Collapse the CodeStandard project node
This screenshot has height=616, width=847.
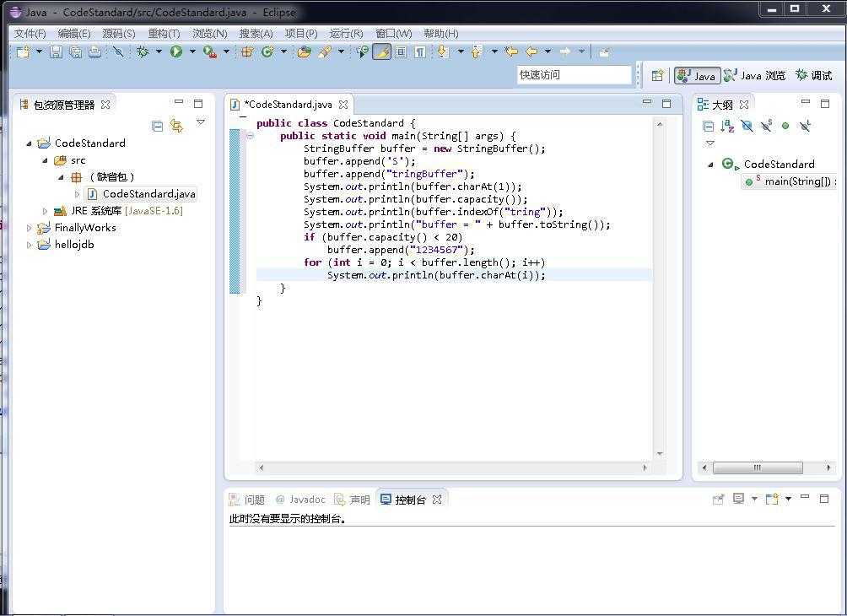click(30, 143)
